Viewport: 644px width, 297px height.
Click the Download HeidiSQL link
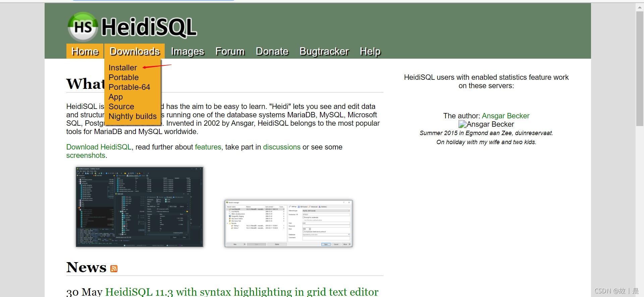point(99,147)
